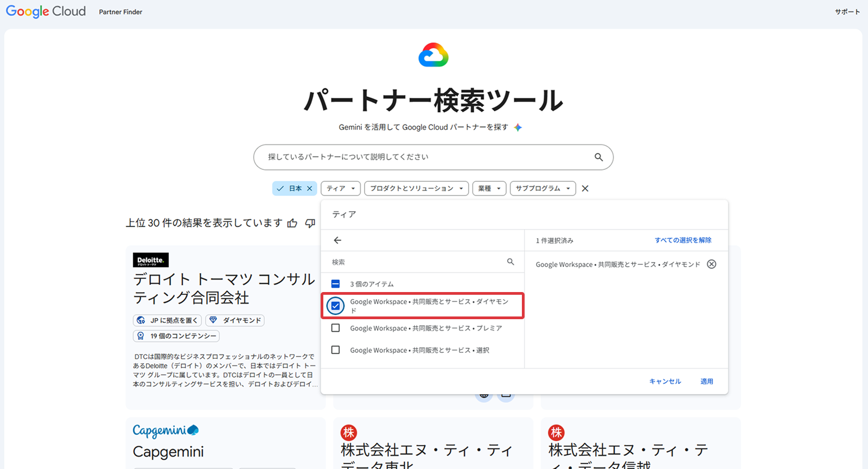Focus the main partner description search field
This screenshot has width=868, height=469.
(x=433, y=157)
